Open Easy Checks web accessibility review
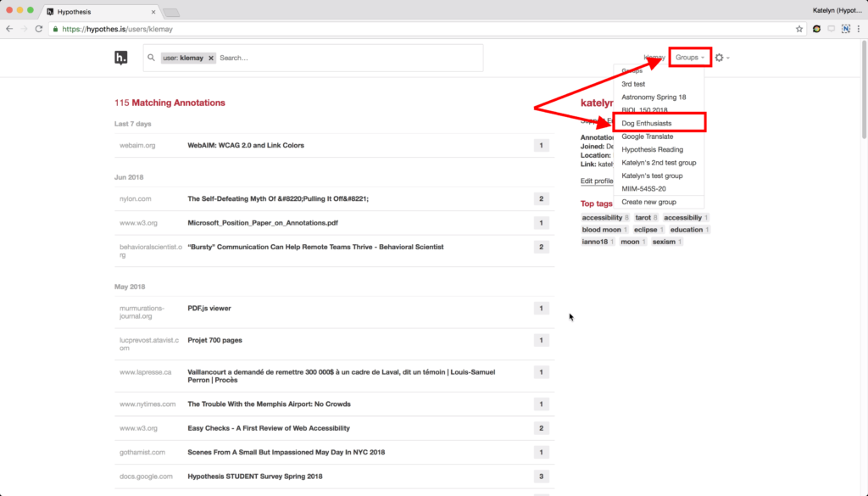 click(269, 428)
